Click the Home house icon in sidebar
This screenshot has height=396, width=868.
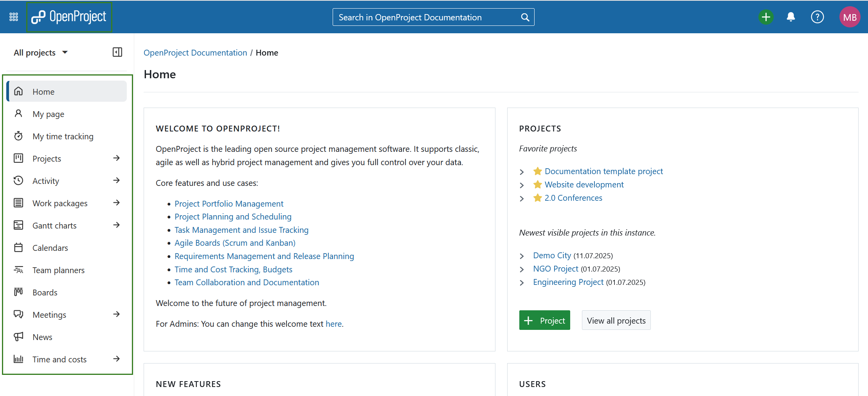[x=18, y=91]
